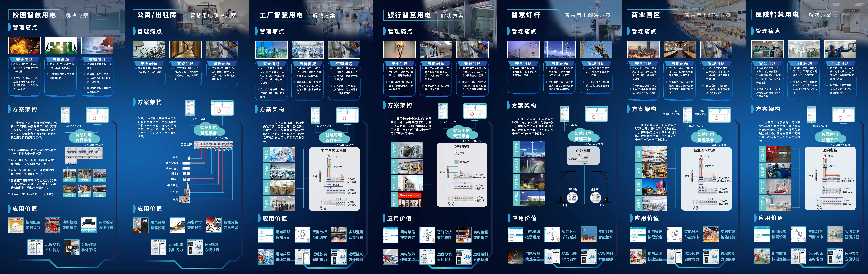Screen dimensions: 868x274
Task: Click the 商业园区电箱 diagram heading
Action: click(x=704, y=150)
